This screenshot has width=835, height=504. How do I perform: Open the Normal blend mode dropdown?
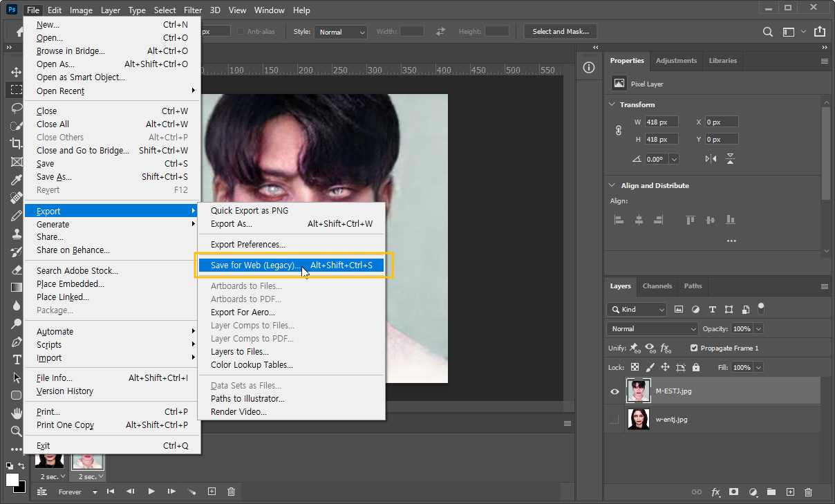(x=651, y=328)
